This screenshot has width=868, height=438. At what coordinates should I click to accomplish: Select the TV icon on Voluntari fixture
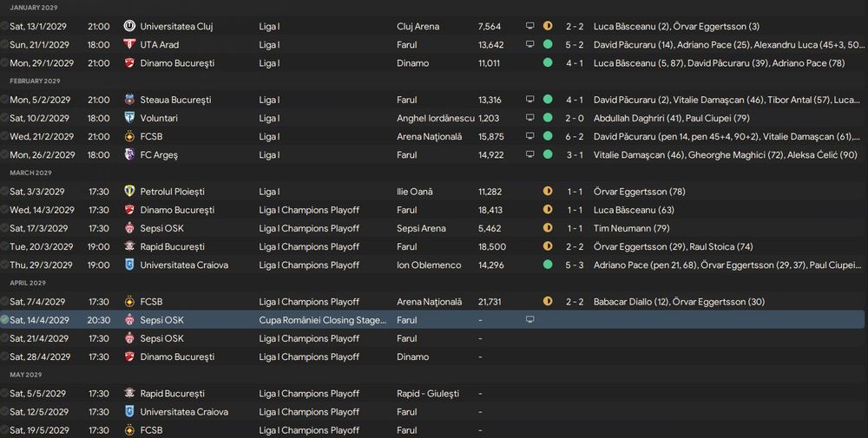point(529,118)
